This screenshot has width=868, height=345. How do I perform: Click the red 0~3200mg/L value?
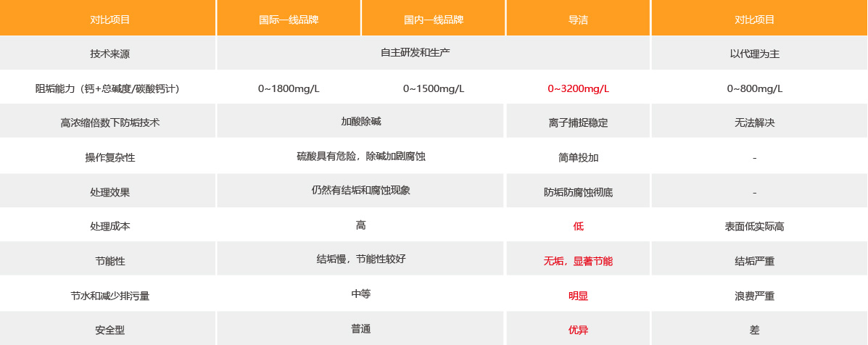pos(578,88)
